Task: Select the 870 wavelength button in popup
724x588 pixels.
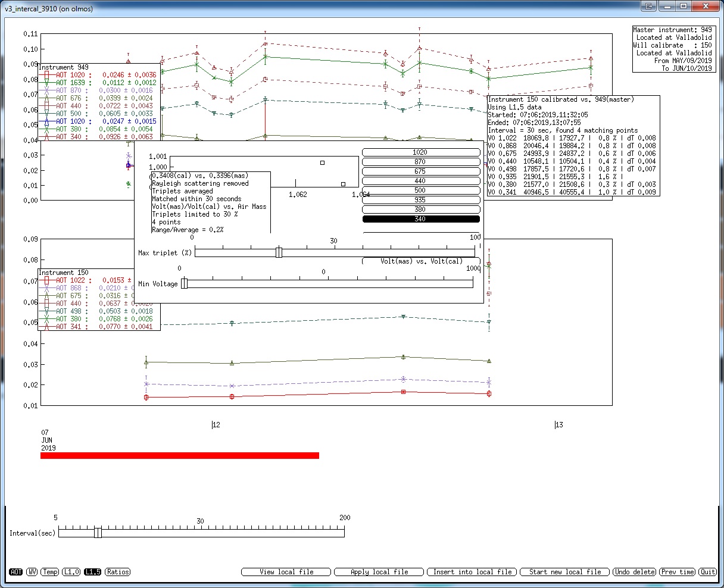Action: [x=421, y=162]
